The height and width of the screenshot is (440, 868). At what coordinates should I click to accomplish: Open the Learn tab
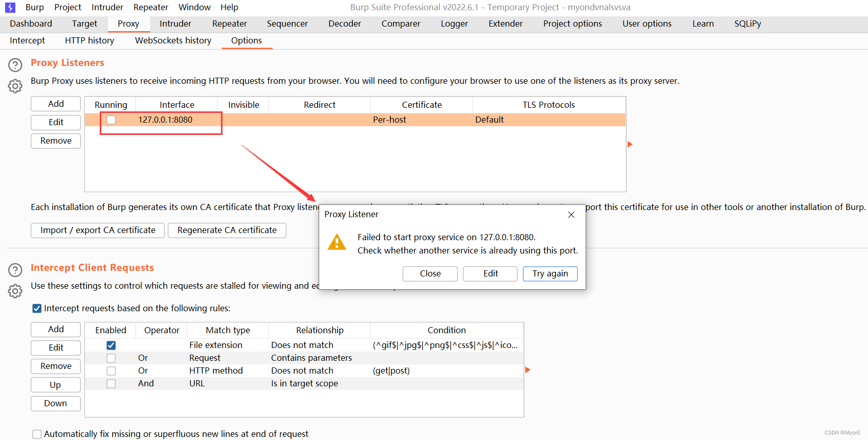click(x=703, y=24)
